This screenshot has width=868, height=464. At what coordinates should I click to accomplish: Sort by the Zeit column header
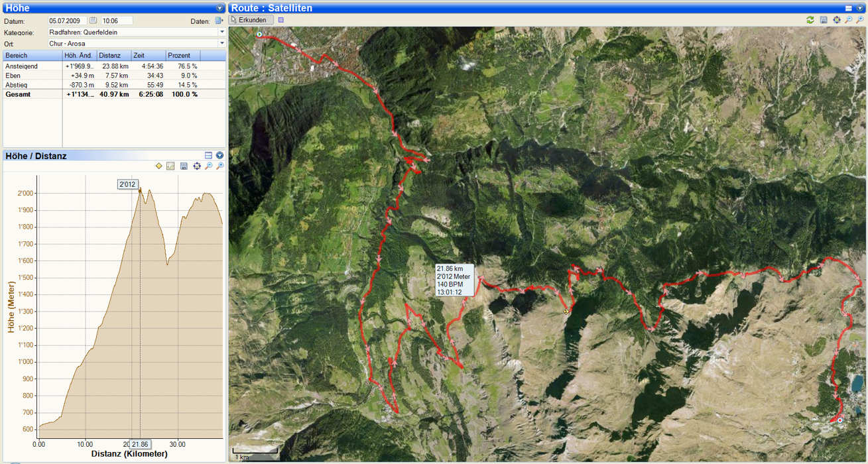(149, 56)
